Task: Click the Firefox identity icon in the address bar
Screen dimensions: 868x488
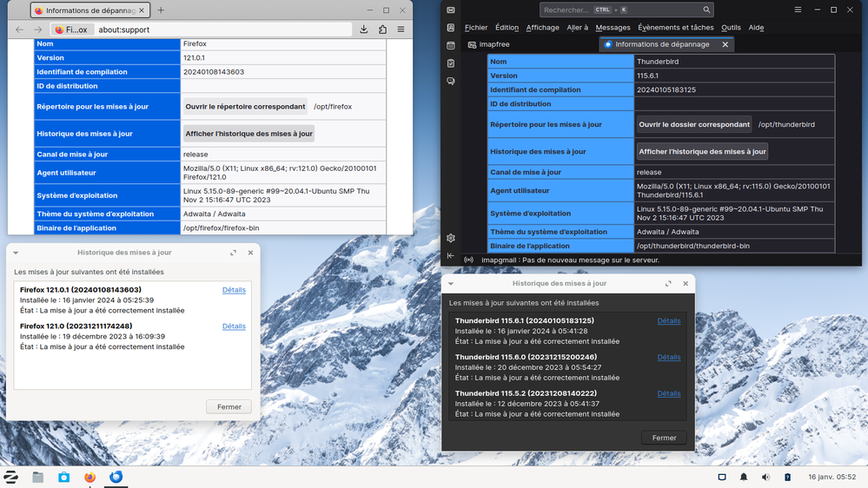Action: (x=72, y=30)
